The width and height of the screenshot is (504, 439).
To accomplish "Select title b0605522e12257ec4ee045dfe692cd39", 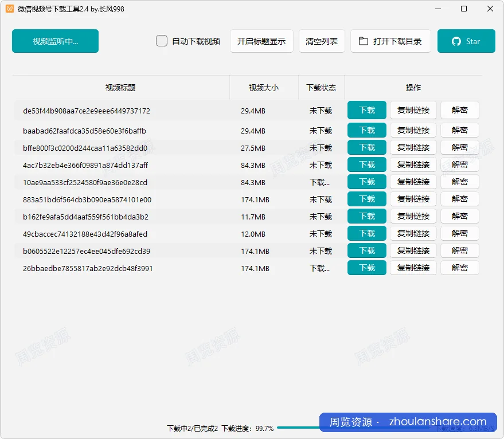I will pyautogui.click(x=87, y=252).
